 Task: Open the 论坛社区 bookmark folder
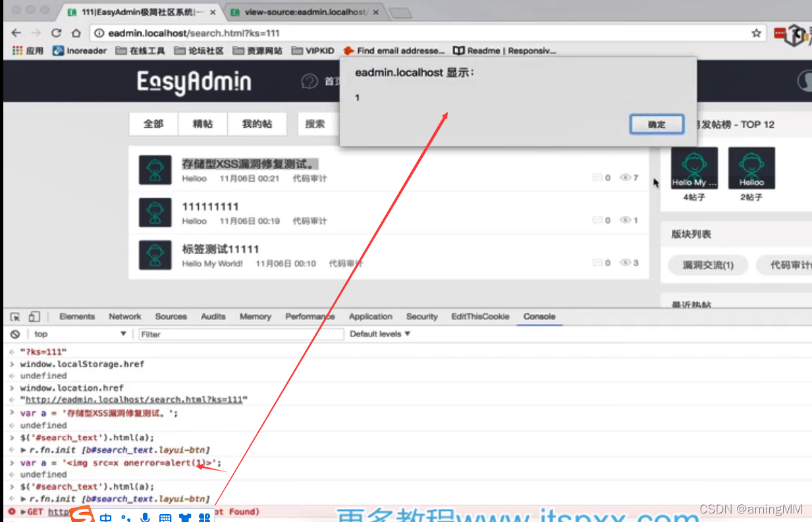coord(199,51)
